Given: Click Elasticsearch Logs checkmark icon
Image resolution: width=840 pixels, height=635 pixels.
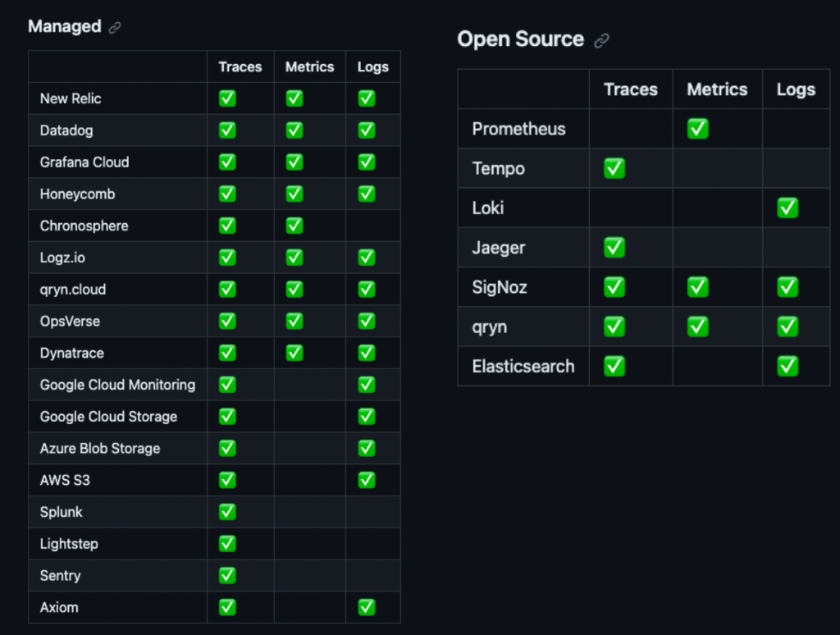Looking at the screenshot, I should (x=787, y=367).
